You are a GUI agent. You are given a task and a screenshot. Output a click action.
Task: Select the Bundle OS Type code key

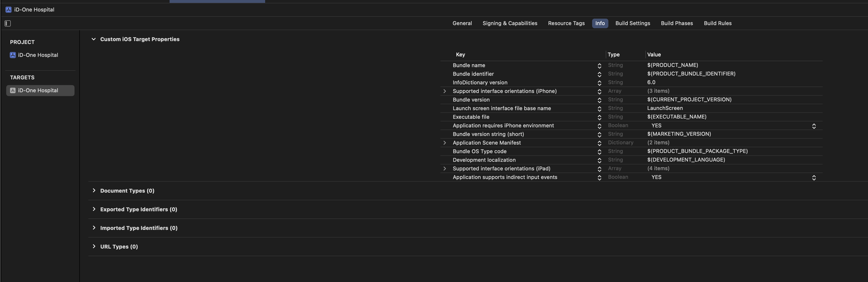(x=479, y=151)
